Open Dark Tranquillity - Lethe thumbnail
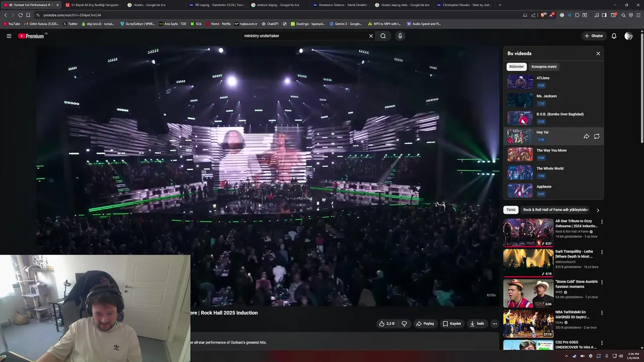 pyautogui.click(x=528, y=262)
